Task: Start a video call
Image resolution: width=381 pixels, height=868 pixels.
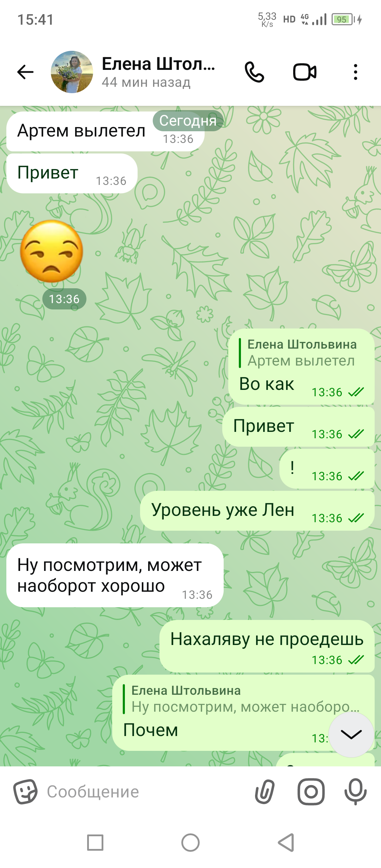Action: tap(305, 72)
